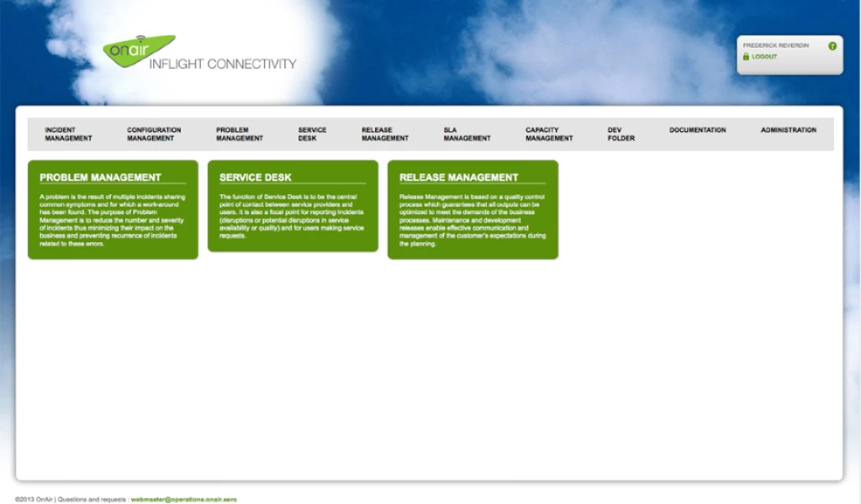This screenshot has width=861, height=504.
Task: Click the Problem Management green card heading
Action: click(100, 177)
